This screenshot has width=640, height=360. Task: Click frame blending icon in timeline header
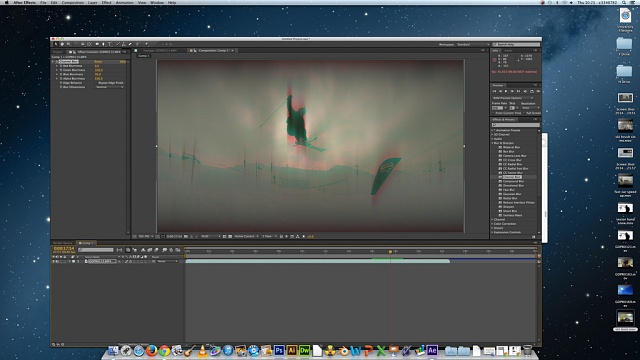149,250
